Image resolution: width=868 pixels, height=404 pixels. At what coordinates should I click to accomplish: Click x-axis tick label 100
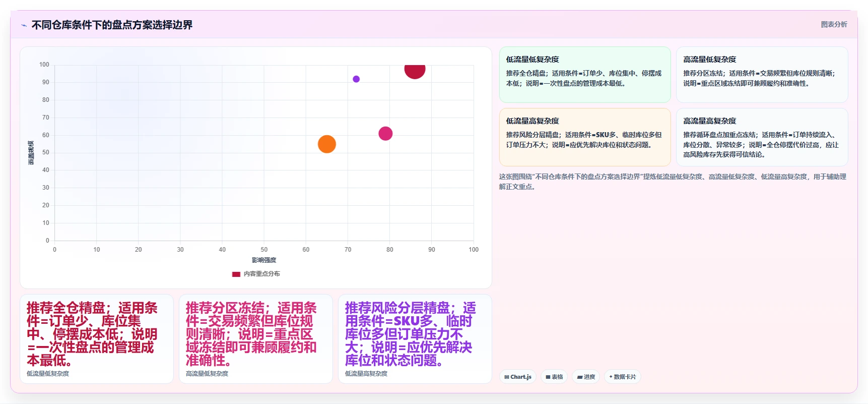tap(474, 250)
